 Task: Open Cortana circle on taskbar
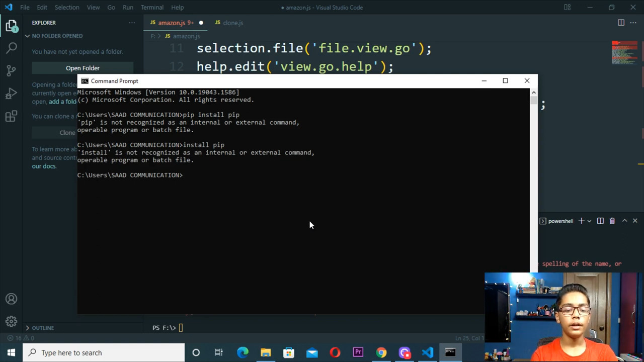196,352
